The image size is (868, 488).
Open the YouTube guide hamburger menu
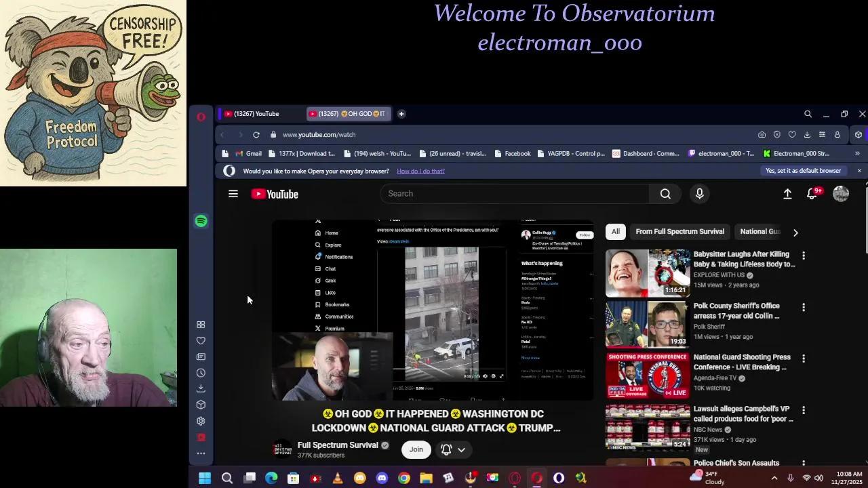coord(233,194)
